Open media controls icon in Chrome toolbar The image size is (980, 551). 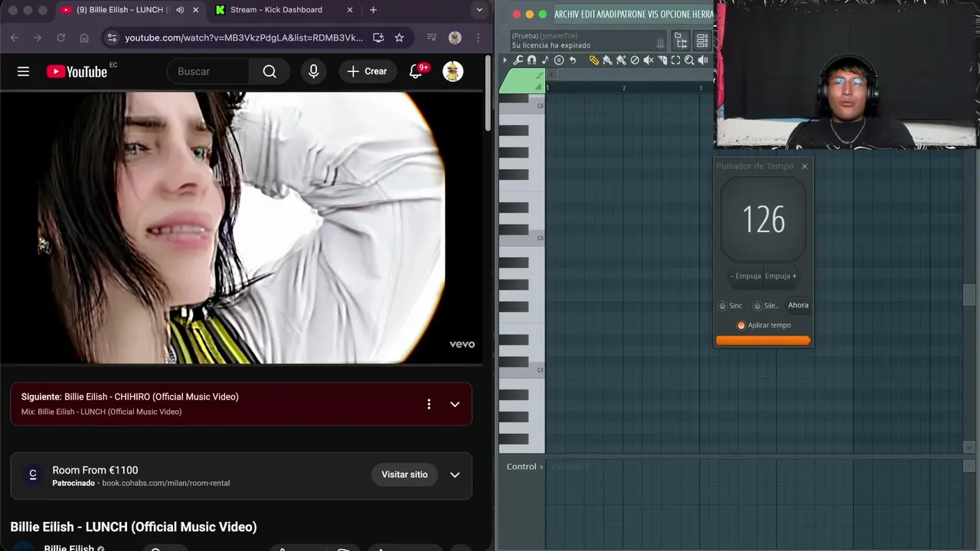pyautogui.click(x=432, y=37)
